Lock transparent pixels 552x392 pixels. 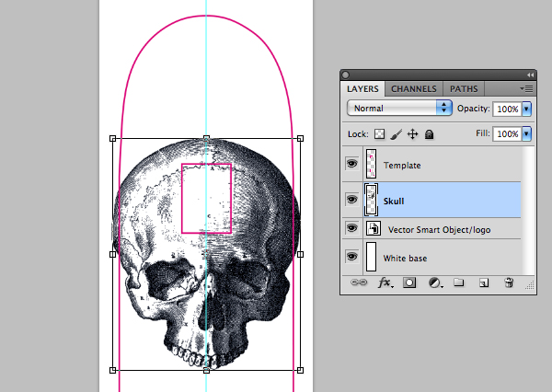coord(379,133)
